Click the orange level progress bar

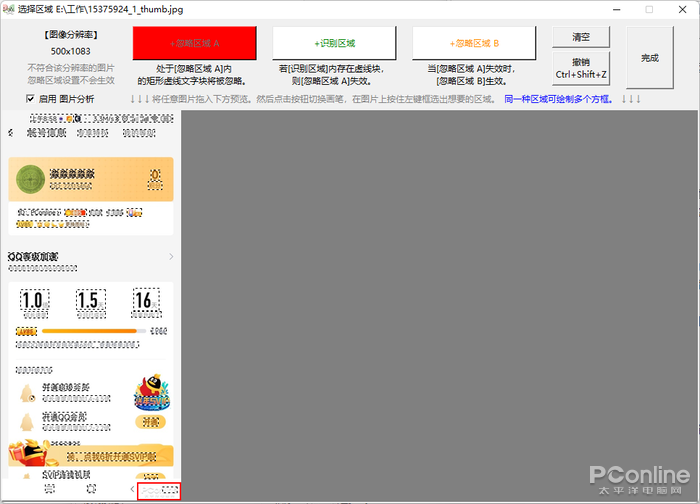[90, 330]
